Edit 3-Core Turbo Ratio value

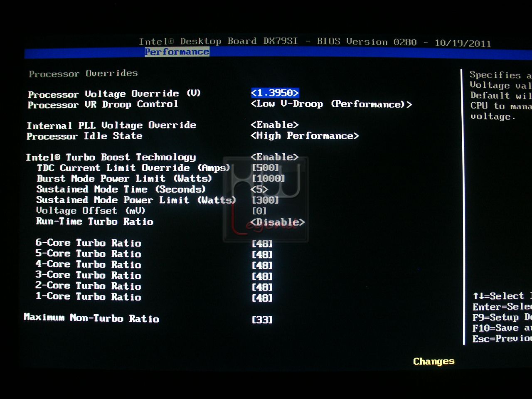point(262,276)
